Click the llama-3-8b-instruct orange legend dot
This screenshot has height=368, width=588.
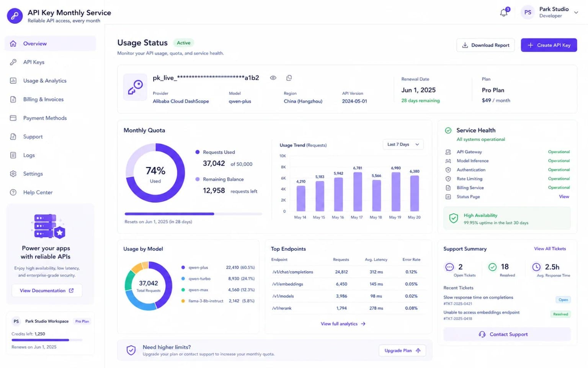[x=183, y=301]
